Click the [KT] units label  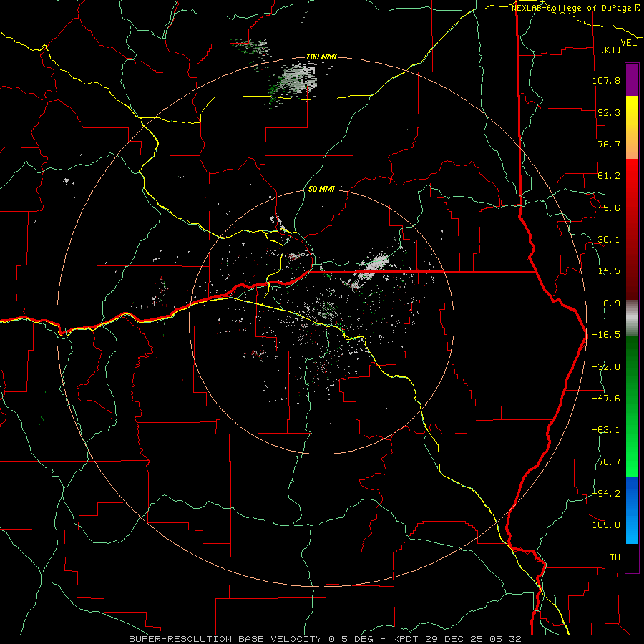(611, 49)
